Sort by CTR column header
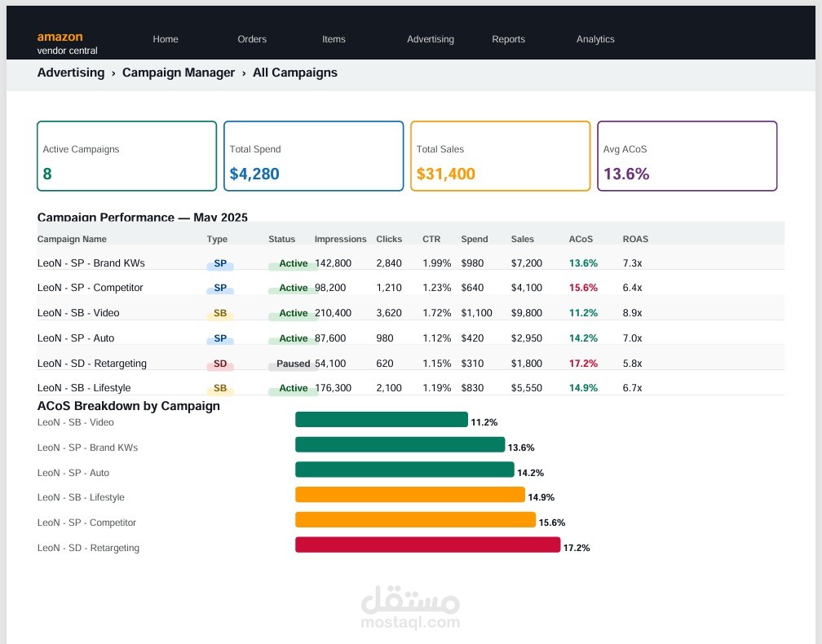Image resolution: width=822 pixels, height=644 pixels. 431,239
